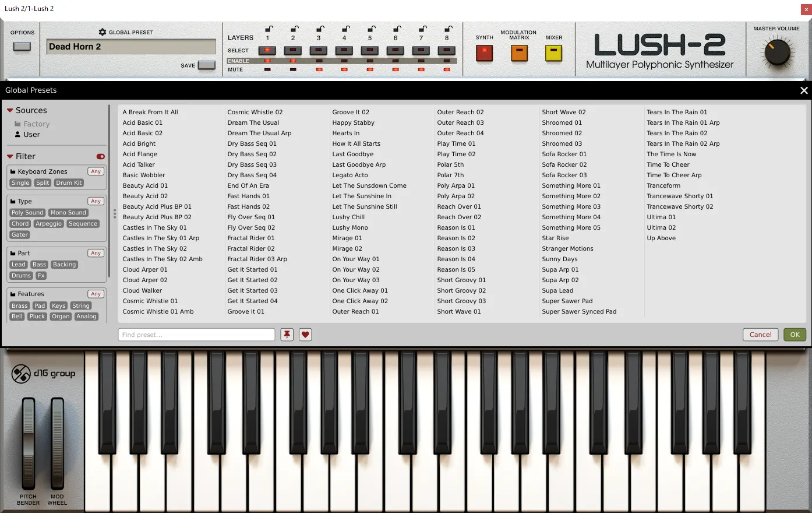
Task: Click the pin icon beside preset search
Action: (x=287, y=335)
